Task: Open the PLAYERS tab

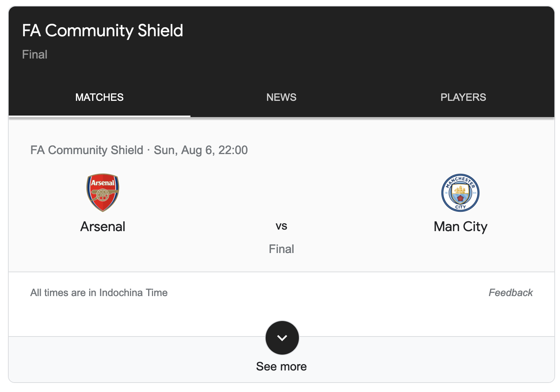Action: (x=463, y=97)
